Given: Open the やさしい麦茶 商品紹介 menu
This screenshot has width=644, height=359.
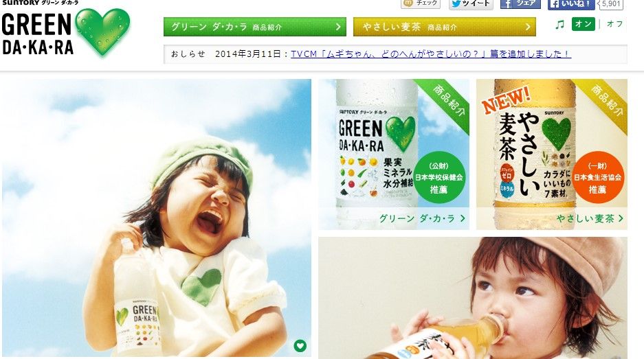Looking at the screenshot, I should pyautogui.click(x=445, y=27).
